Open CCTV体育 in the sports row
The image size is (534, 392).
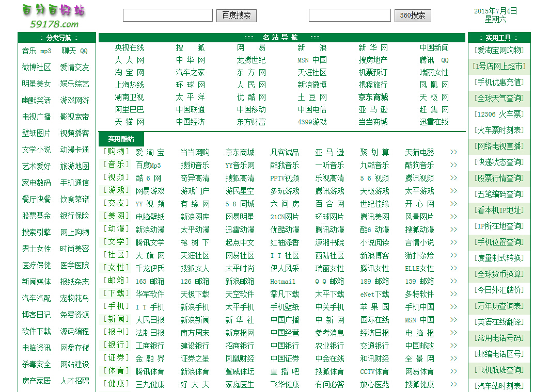[374, 372]
